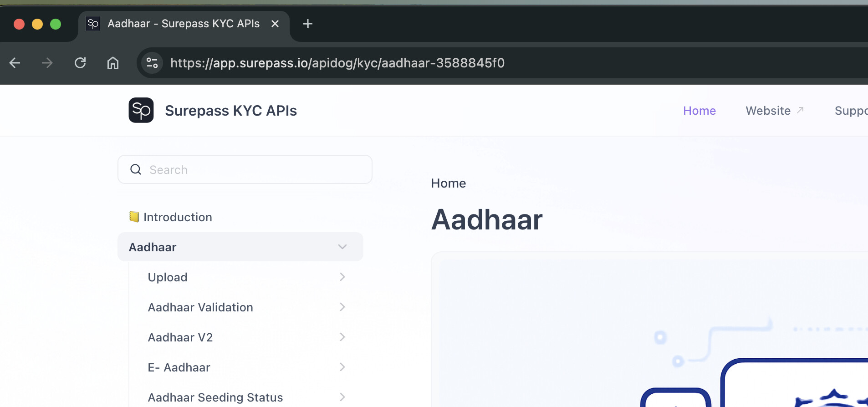The width and height of the screenshot is (868, 407).
Task: Click the Aadhaar page heading
Action: click(487, 219)
